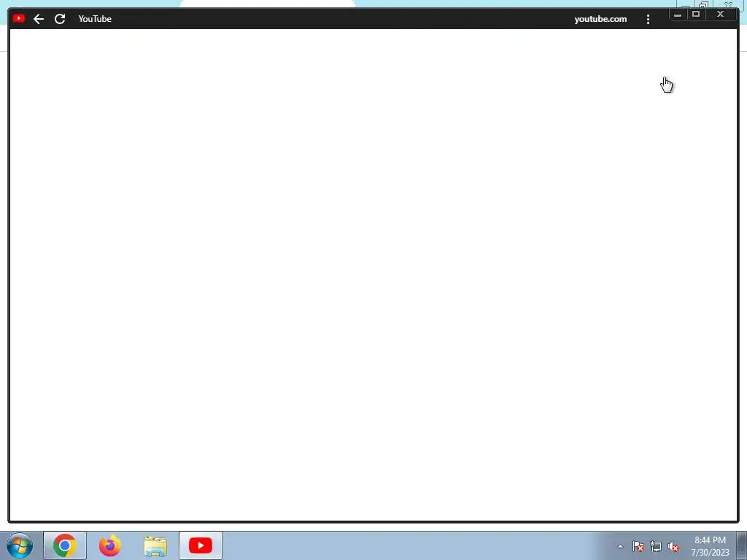Screen dimensions: 747x560
Task: Click the YouTube window title text
Action: pos(95,18)
